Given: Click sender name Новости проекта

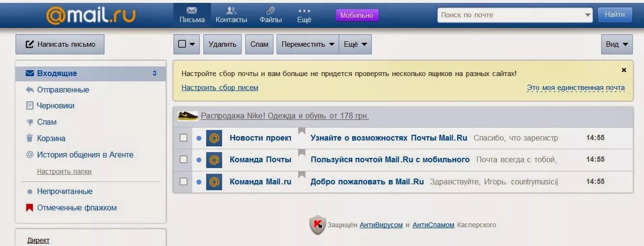Looking at the screenshot, I should tap(261, 138).
